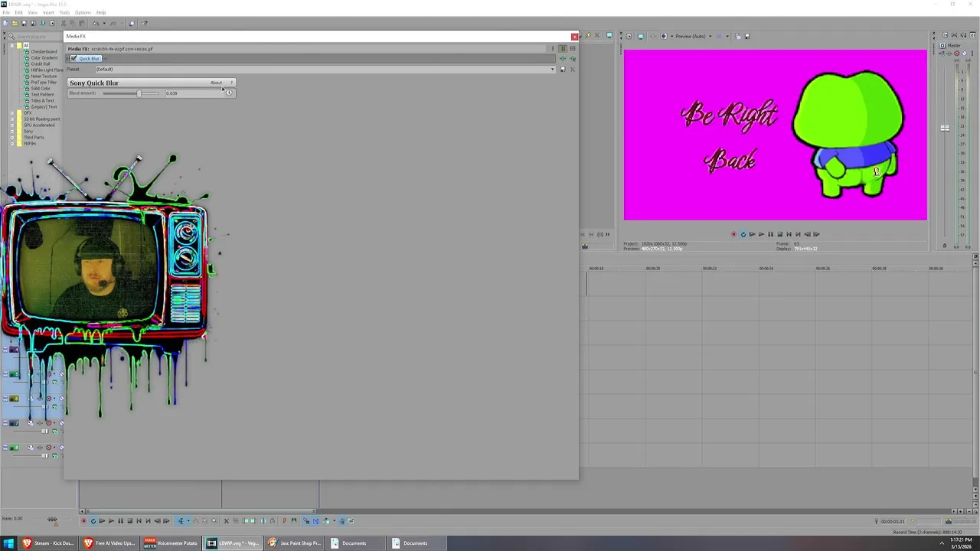Select Noise Texture in the generators list
The height and width of the screenshot is (551, 980).
coord(44,77)
